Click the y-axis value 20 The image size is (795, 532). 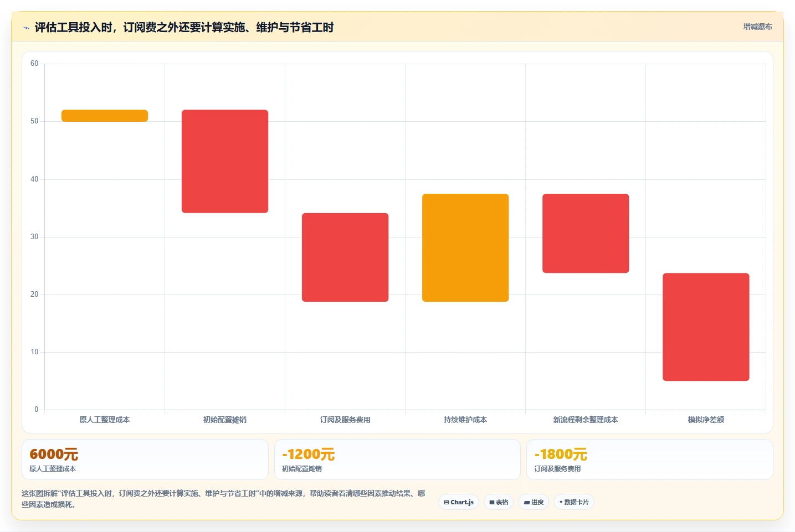pos(34,295)
